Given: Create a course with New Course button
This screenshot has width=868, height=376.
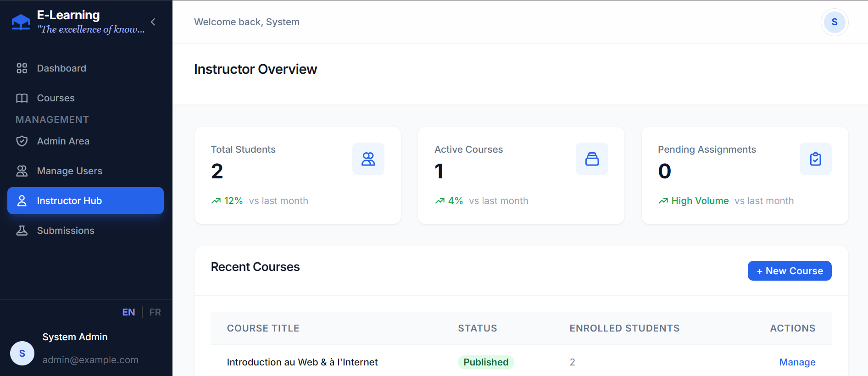Looking at the screenshot, I should (789, 271).
